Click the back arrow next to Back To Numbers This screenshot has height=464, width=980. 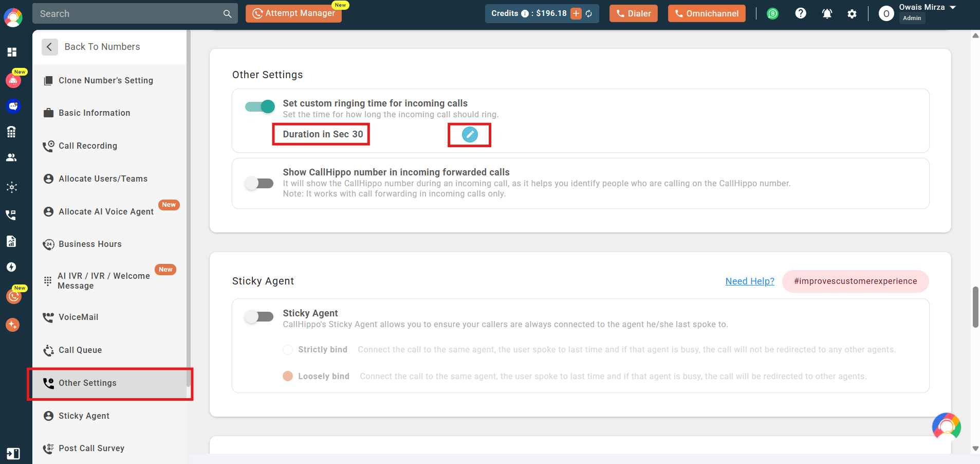pos(49,47)
